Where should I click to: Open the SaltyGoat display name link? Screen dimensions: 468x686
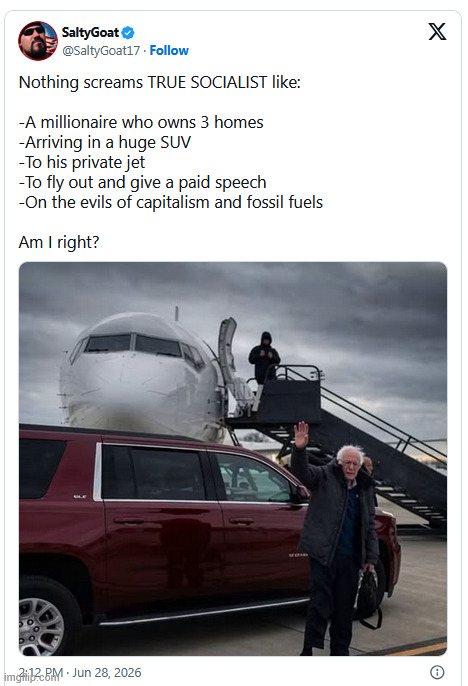coord(90,32)
